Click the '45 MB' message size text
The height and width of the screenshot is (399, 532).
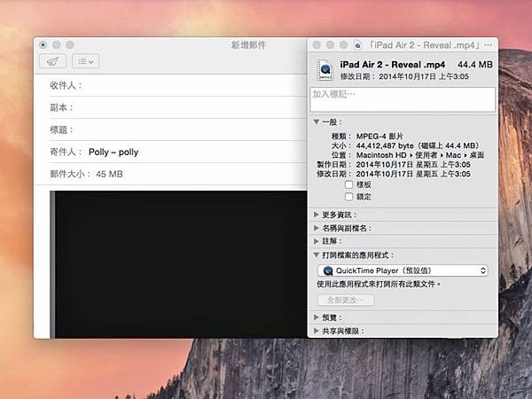coord(109,174)
